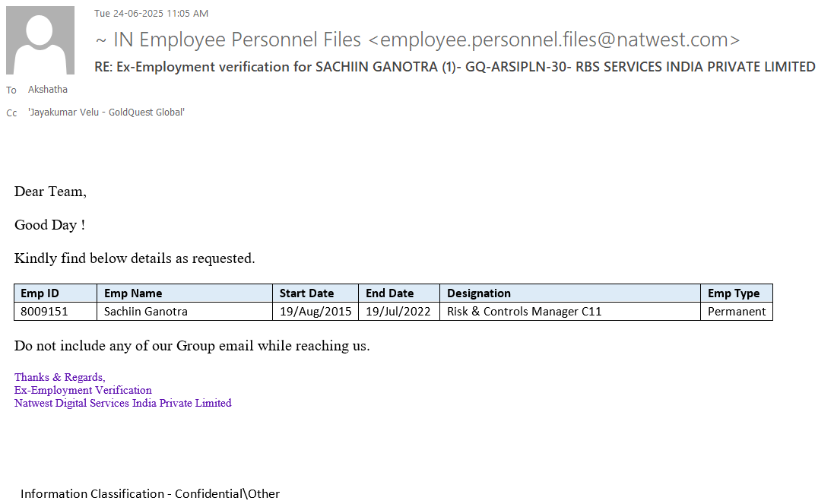The image size is (834, 504).
Task: Click the employee ID cell 8009151
Action: (x=40, y=312)
